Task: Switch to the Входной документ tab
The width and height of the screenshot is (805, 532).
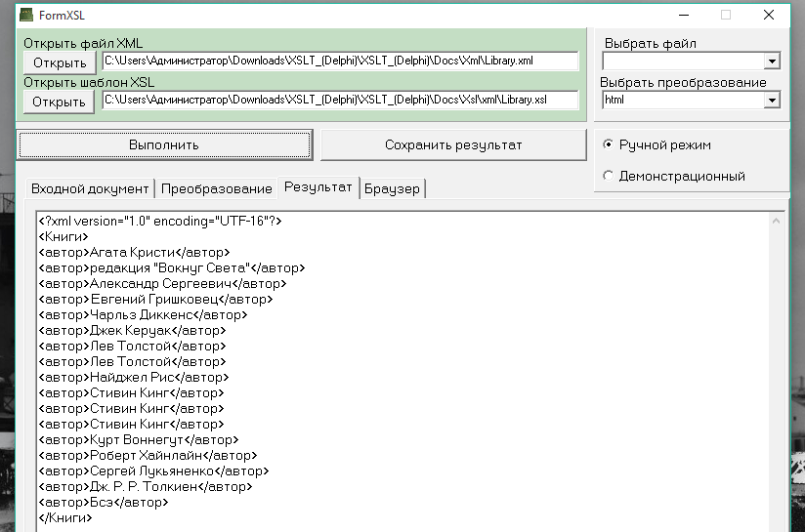Action: 90,188
